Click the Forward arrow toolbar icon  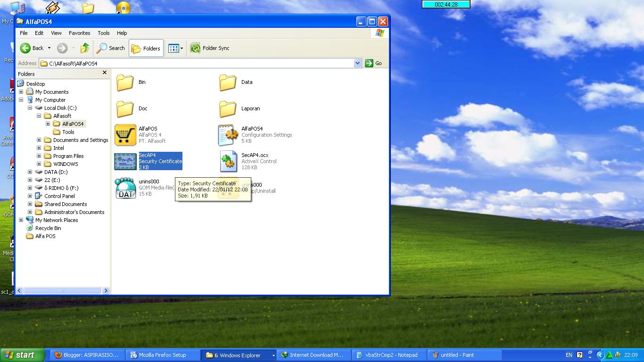click(62, 48)
